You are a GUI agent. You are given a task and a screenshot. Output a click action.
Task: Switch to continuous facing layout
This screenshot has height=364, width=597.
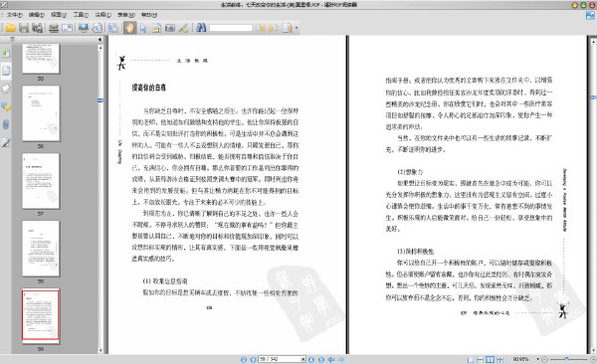coord(499,359)
